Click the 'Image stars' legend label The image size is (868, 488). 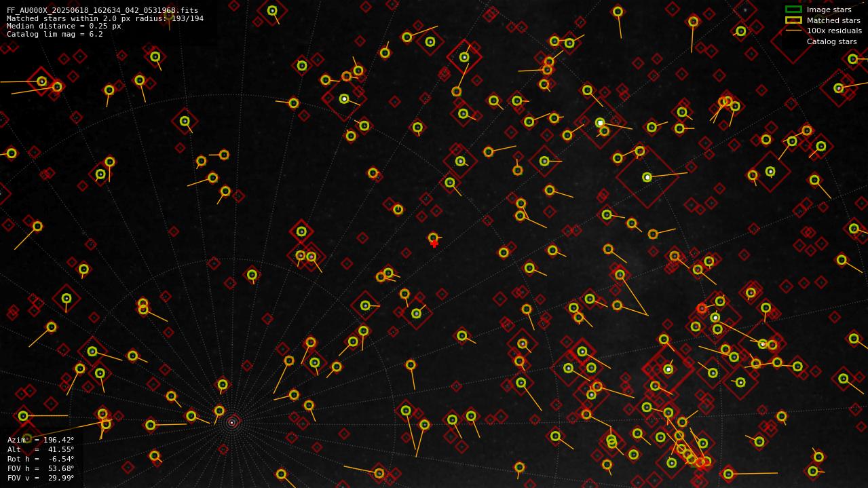point(829,10)
